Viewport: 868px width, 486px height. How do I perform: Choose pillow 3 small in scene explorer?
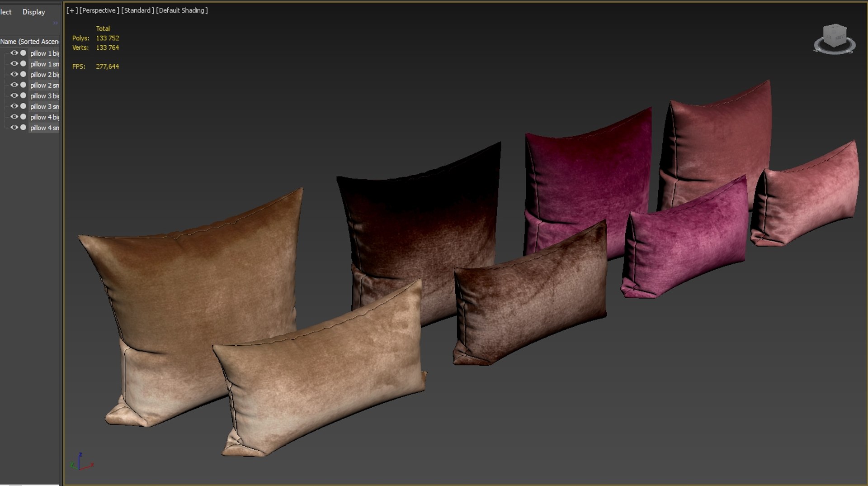(44, 107)
